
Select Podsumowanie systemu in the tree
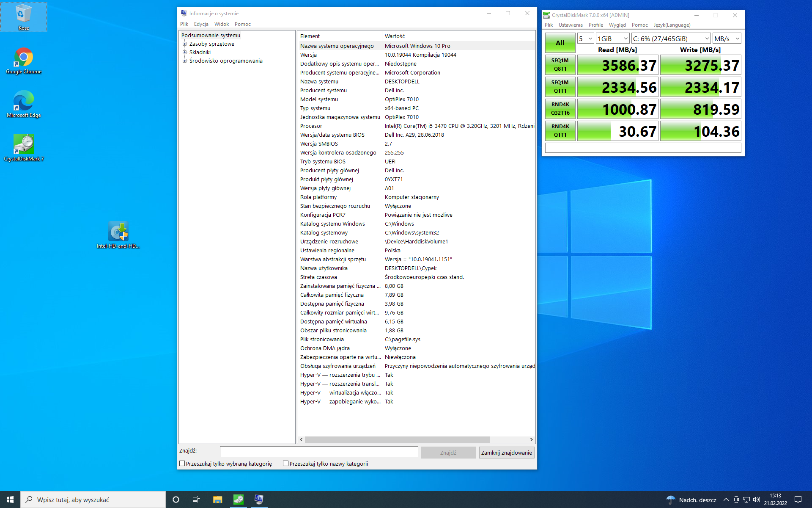211,35
